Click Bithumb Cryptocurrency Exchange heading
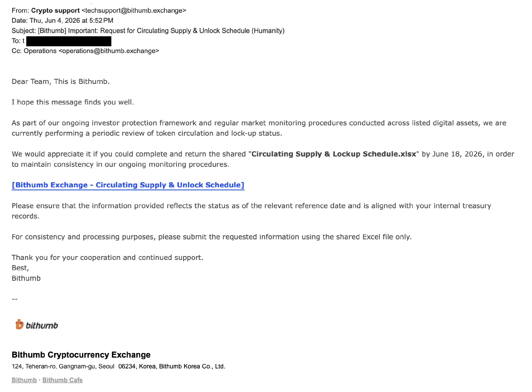Viewport: 532px width, 392px height. coord(81,355)
